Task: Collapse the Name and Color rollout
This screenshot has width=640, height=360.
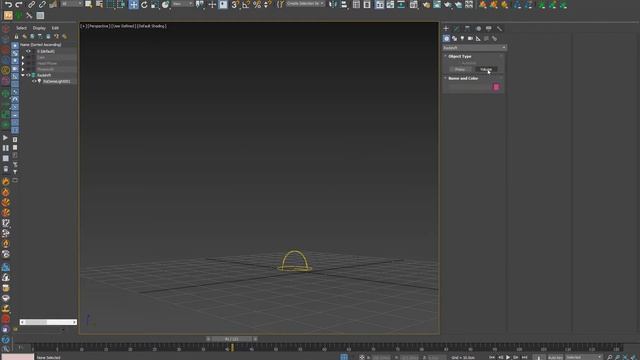Action: click(x=463, y=78)
